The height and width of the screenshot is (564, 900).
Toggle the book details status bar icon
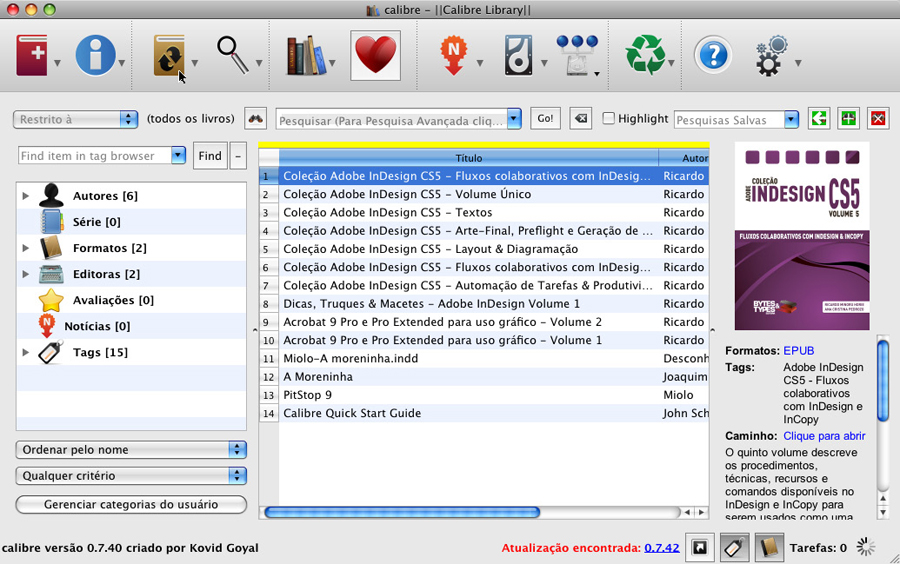tap(769, 548)
